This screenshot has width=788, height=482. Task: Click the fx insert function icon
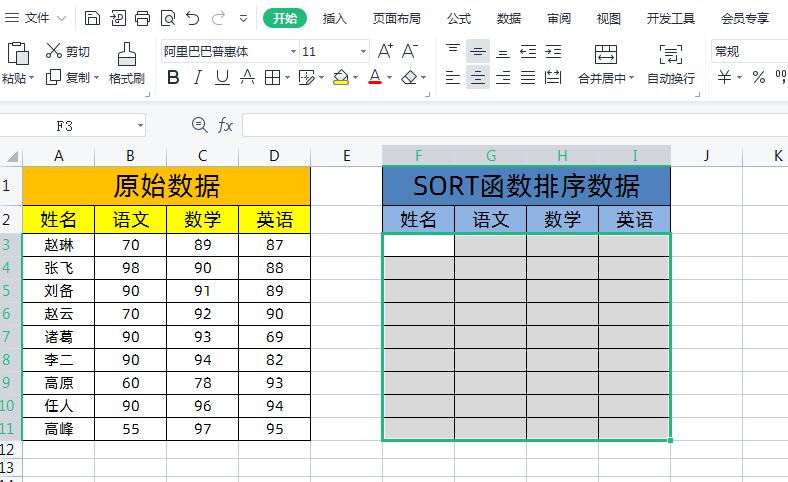(226, 125)
